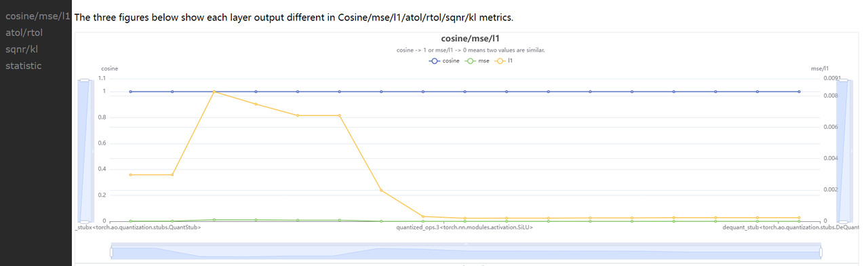Click the first cosine data point

pos(131,92)
